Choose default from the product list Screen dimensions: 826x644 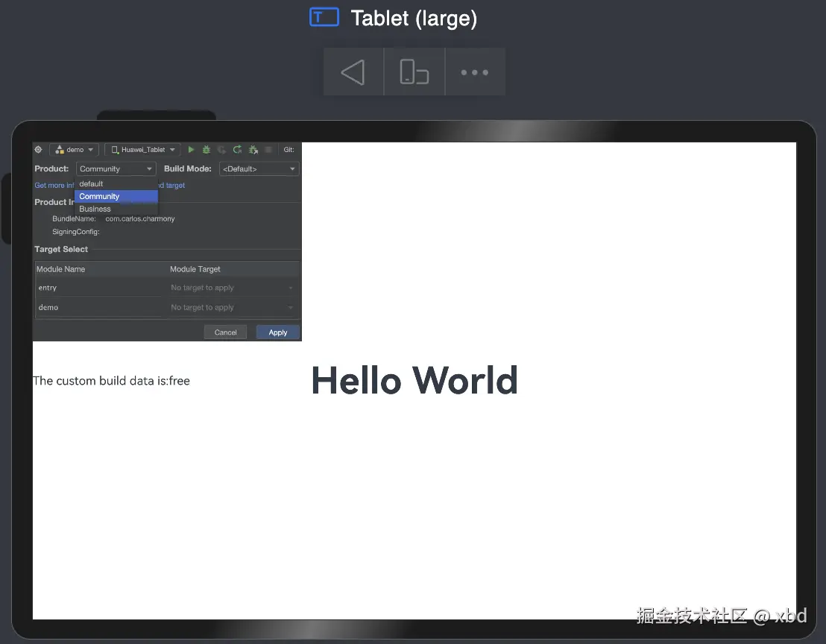point(116,184)
